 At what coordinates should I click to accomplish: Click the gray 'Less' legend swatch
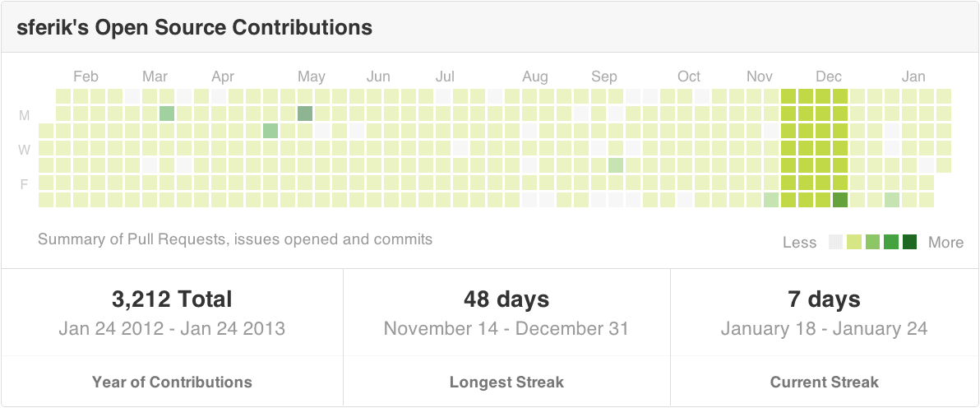coord(836,242)
